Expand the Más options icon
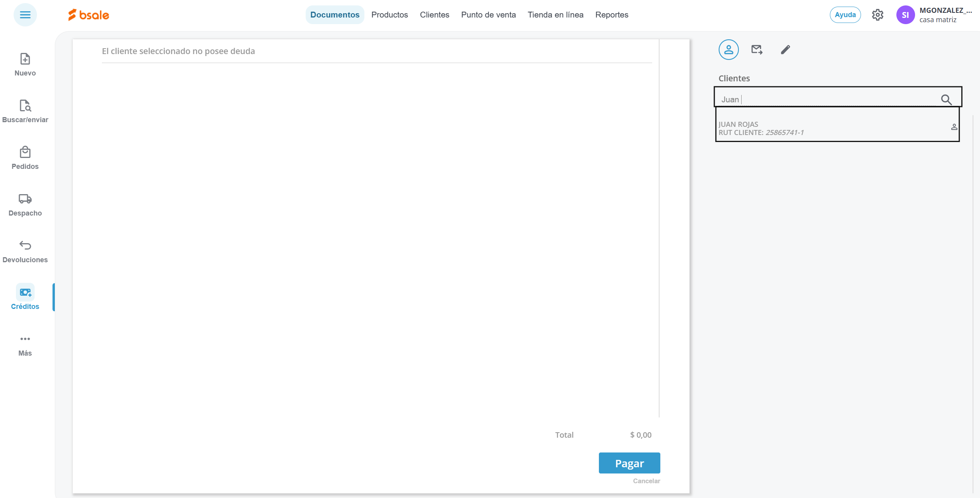 [25, 339]
